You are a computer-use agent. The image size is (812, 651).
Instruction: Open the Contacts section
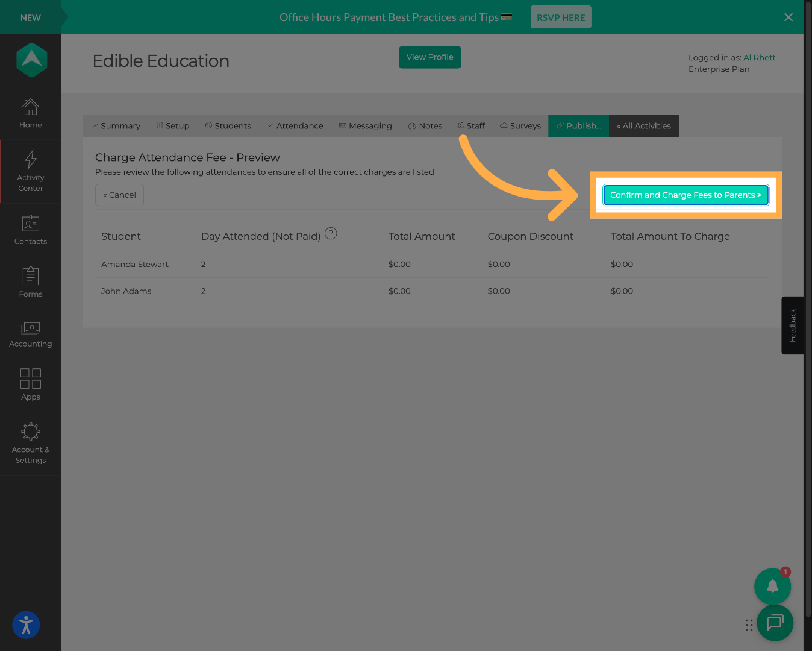point(30,229)
